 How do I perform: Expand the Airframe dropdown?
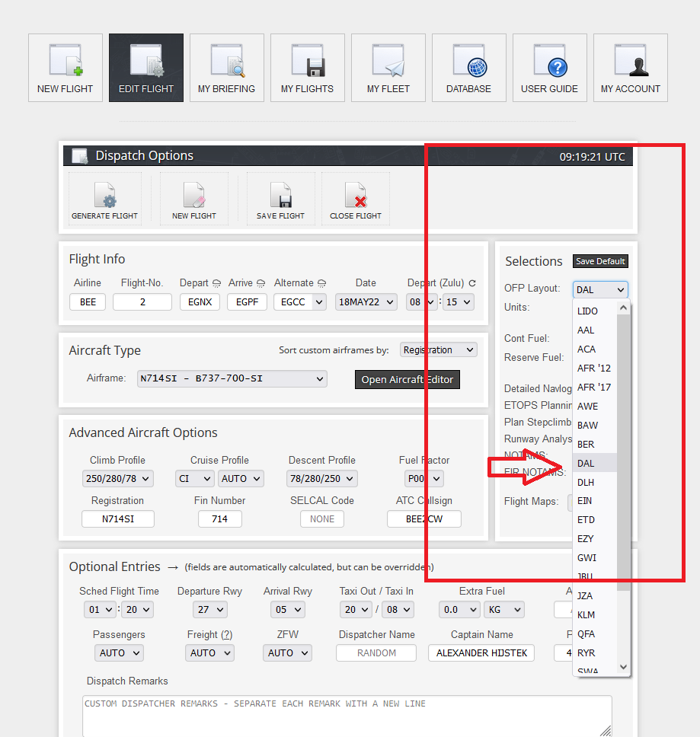pyautogui.click(x=232, y=378)
